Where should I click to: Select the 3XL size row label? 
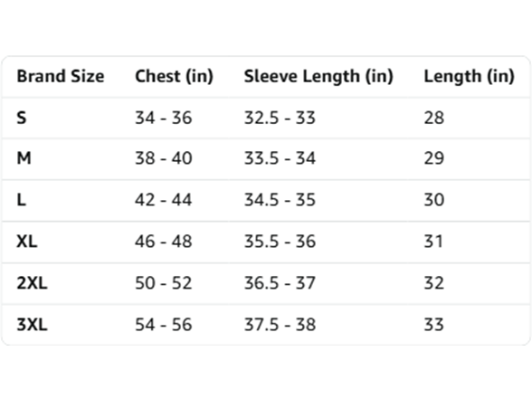pyautogui.click(x=32, y=325)
